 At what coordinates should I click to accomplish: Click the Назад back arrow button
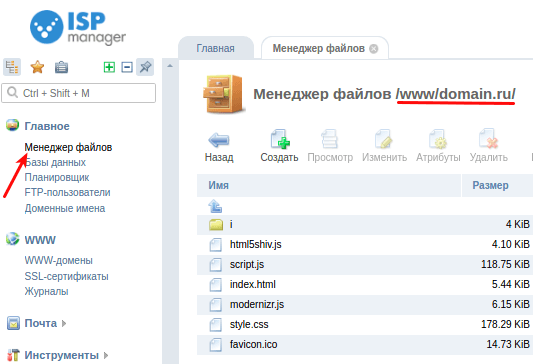[219, 146]
